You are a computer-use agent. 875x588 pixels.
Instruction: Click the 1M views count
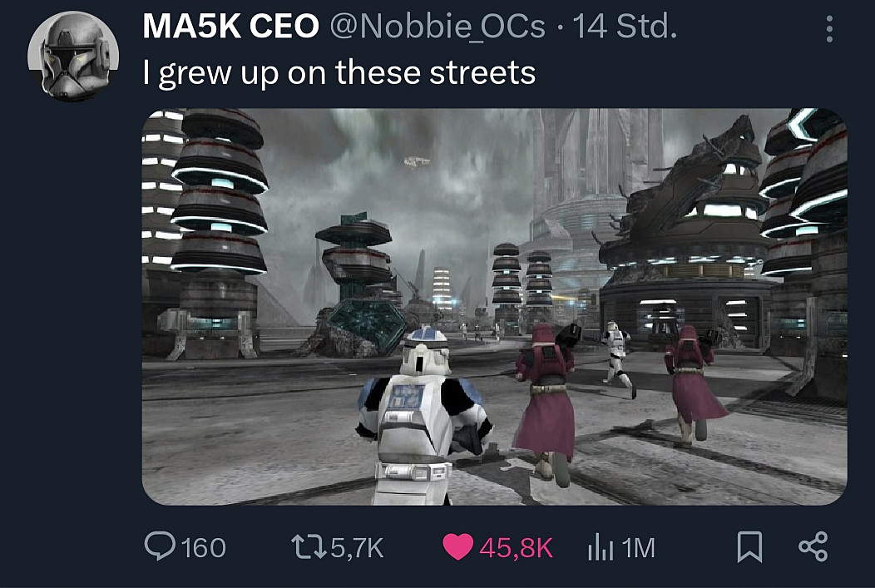(638, 548)
